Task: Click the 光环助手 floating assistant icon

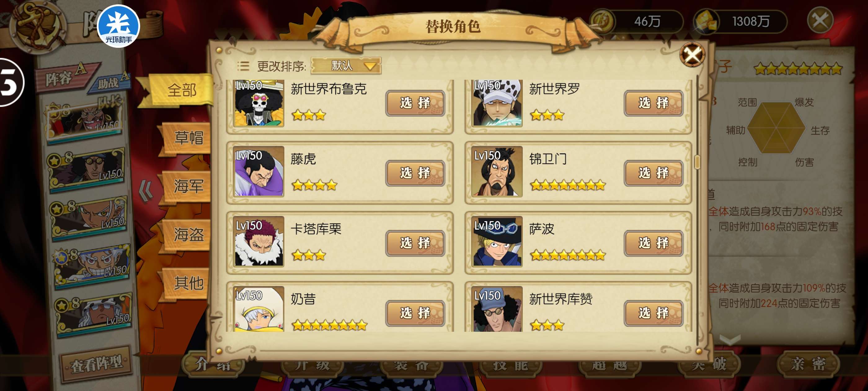Action: [x=118, y=26]
